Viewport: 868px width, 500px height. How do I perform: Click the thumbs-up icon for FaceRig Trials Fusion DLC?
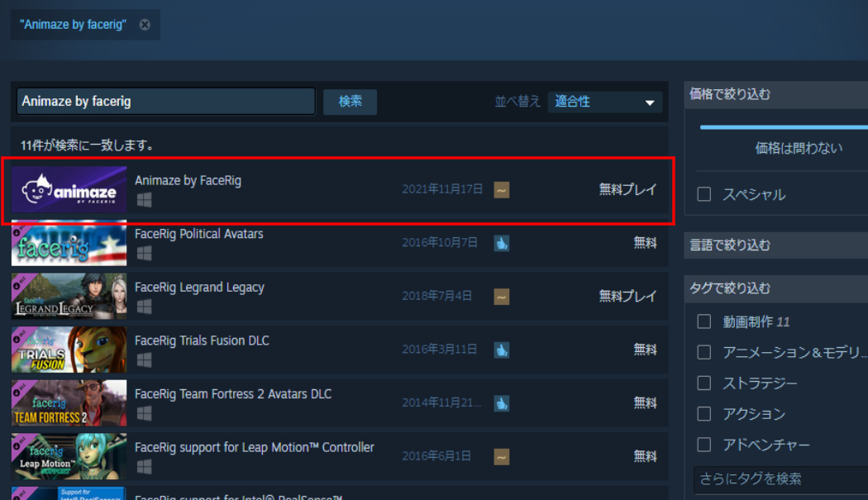click(x=502, y=350)
